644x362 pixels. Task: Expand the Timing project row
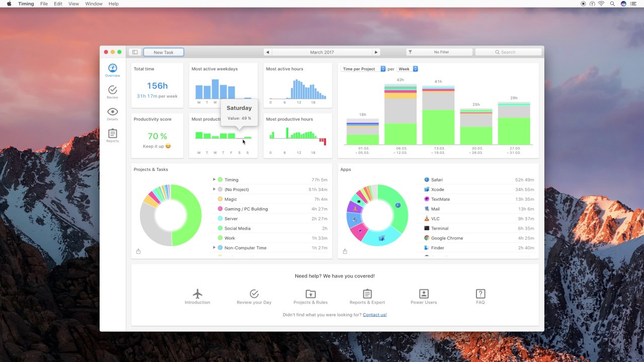(214, 179)
